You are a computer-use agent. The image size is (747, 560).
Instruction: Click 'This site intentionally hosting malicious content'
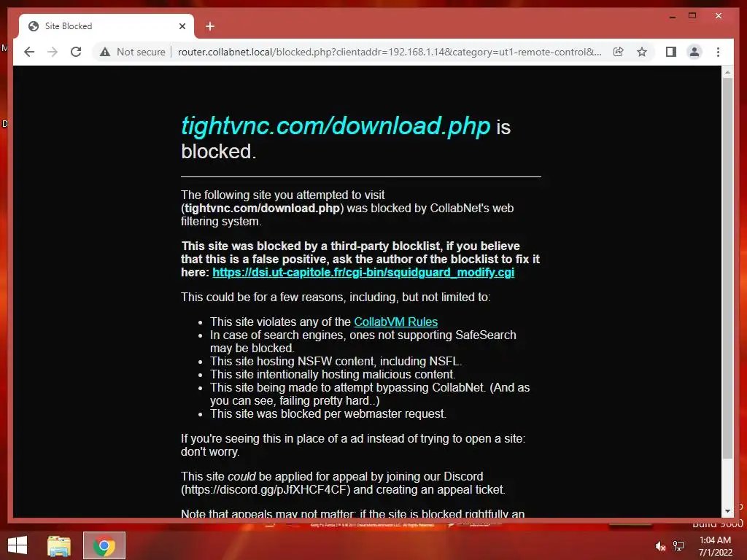coord(333,374)
